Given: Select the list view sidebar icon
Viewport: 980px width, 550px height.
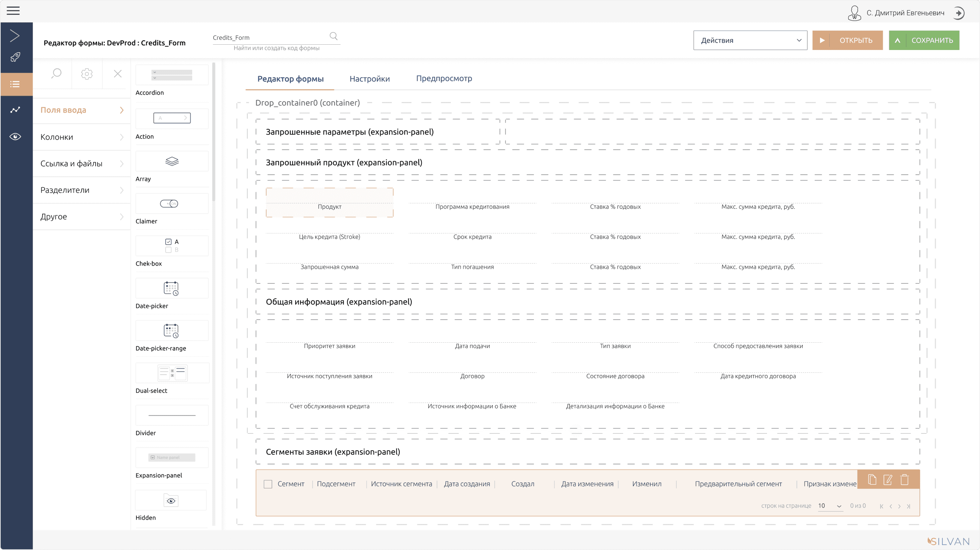Looking at the screenshot, I should 15,84.
